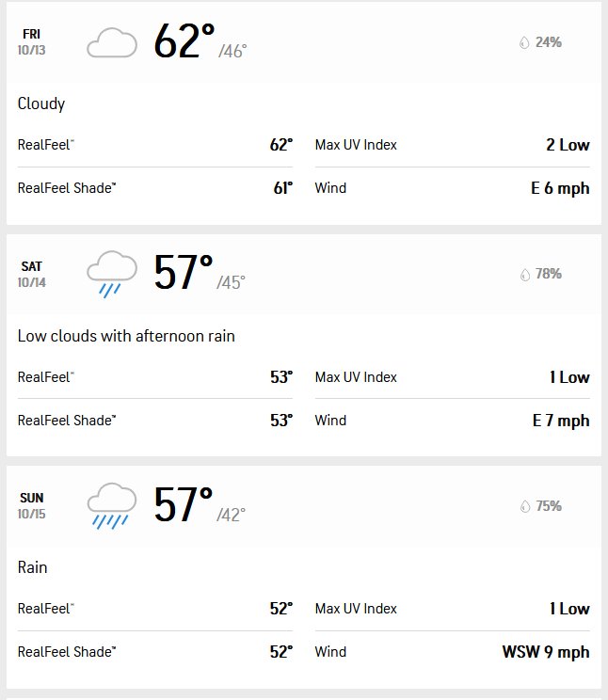The height and width of the screenshot is (700, 608).
Task: Click the raindrop icon beside 24%
Action: click(524, 42)
